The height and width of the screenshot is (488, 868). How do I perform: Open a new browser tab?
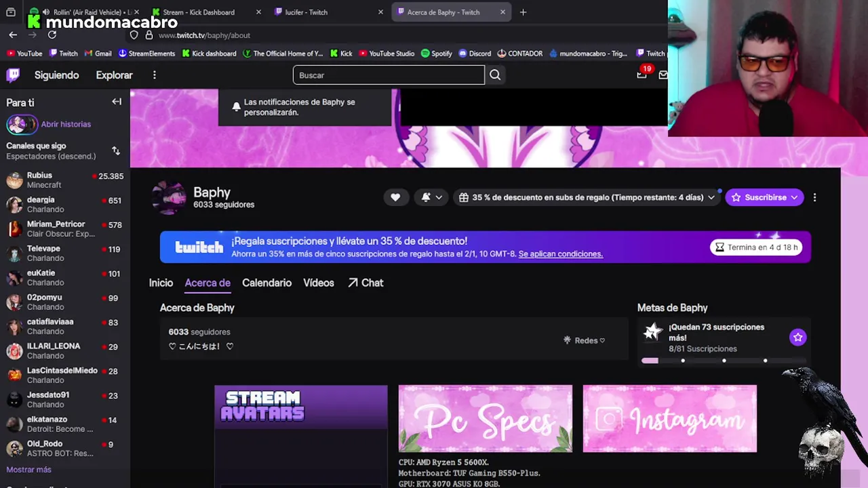click(523, 12)
